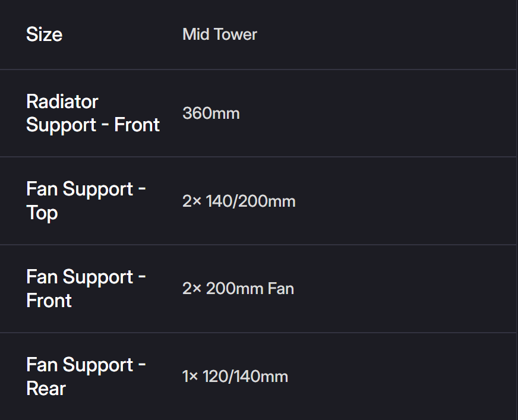Viewport: 518px width, 420px height.
Task: Click the 1× before 120/140mm
Action: point(190,377)
